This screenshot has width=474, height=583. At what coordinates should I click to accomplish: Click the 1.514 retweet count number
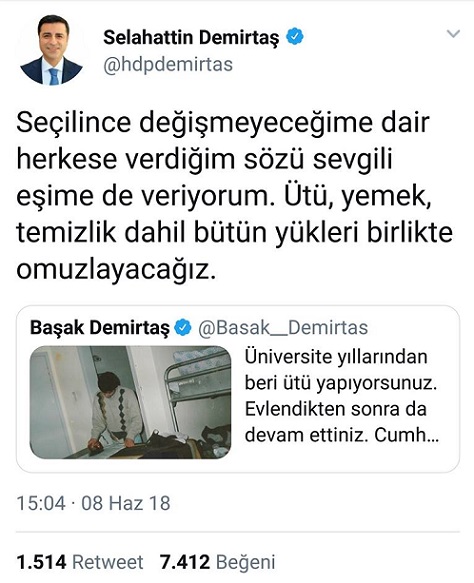pyautogui.click(x=41, y=562)
